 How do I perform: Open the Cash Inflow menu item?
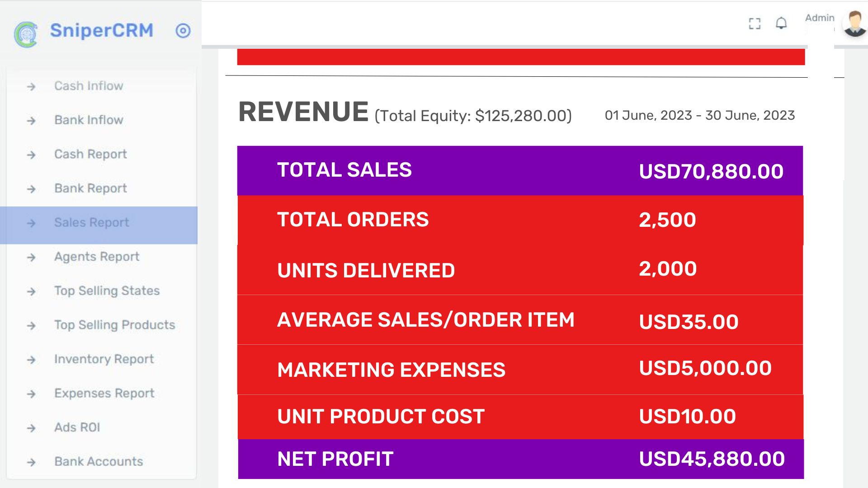click(x=89, y=86)
